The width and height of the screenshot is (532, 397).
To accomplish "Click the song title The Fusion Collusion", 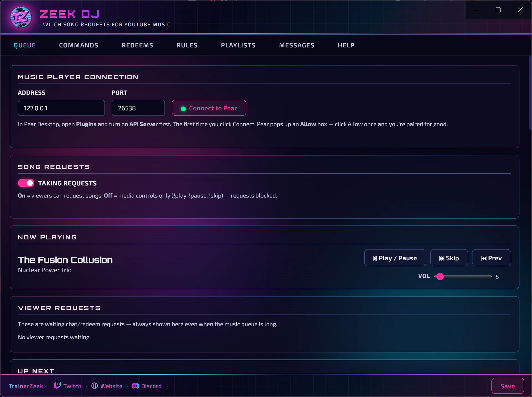I will pyautogui.click(x=65, y=260).
